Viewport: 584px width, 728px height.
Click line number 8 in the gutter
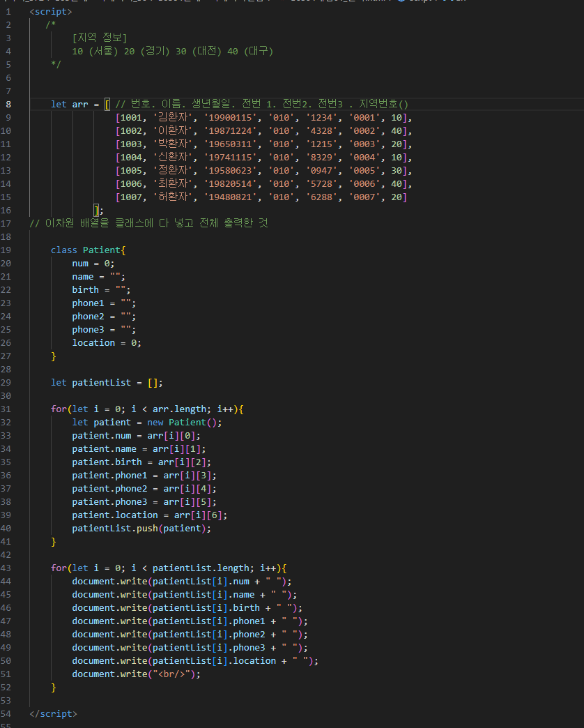[x=8, y=105]
